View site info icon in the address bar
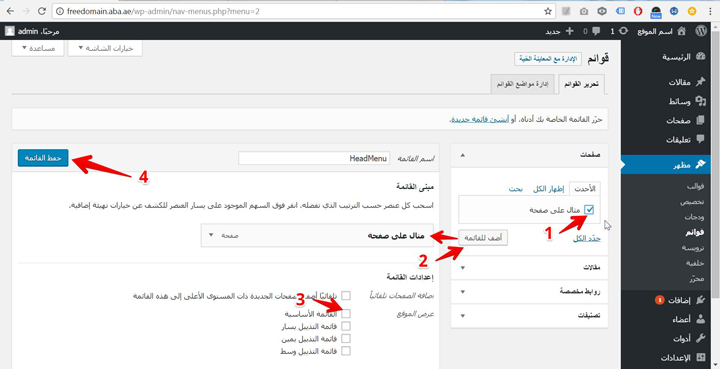Image resolution: width=720 pixels, height=369 pixels. pos(60,11)
